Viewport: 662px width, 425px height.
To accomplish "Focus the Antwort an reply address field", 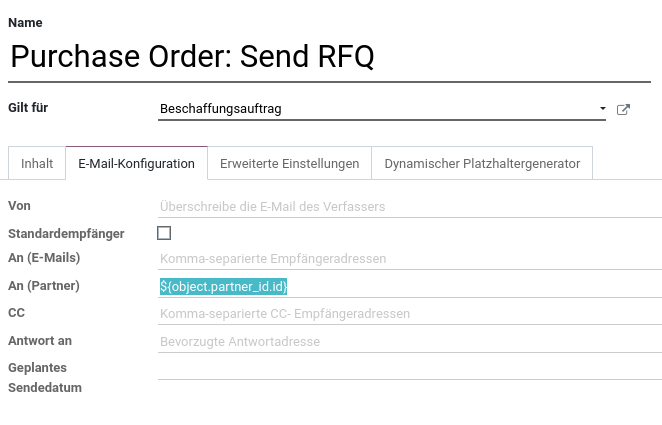I will [410, 341].
